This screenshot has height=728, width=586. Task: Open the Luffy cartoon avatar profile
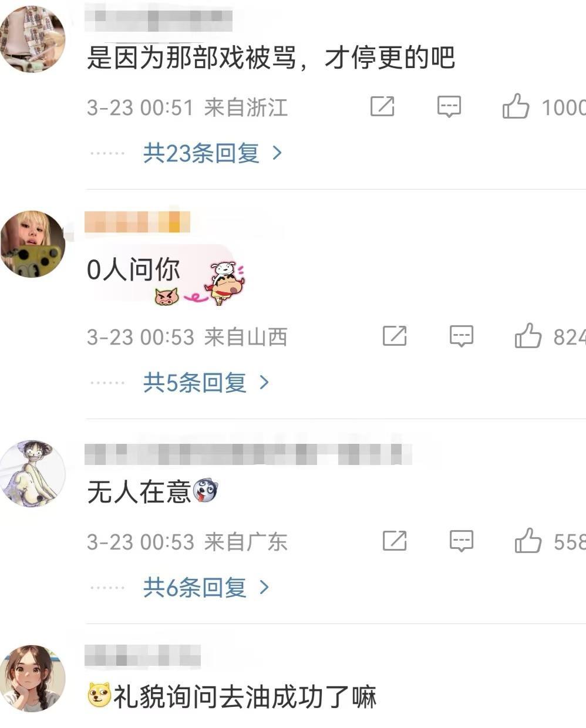(x=33, y=474)
